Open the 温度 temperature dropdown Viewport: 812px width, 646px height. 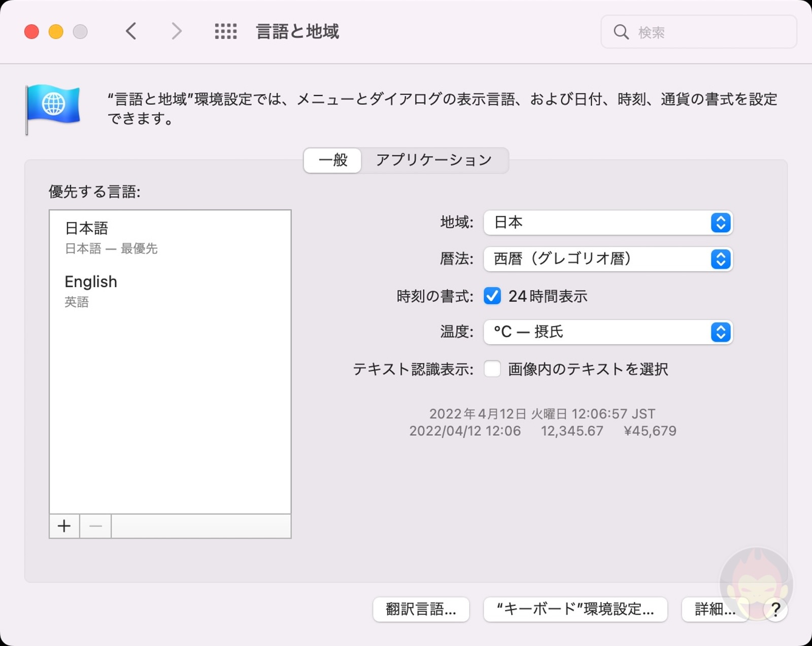point(608,332)
